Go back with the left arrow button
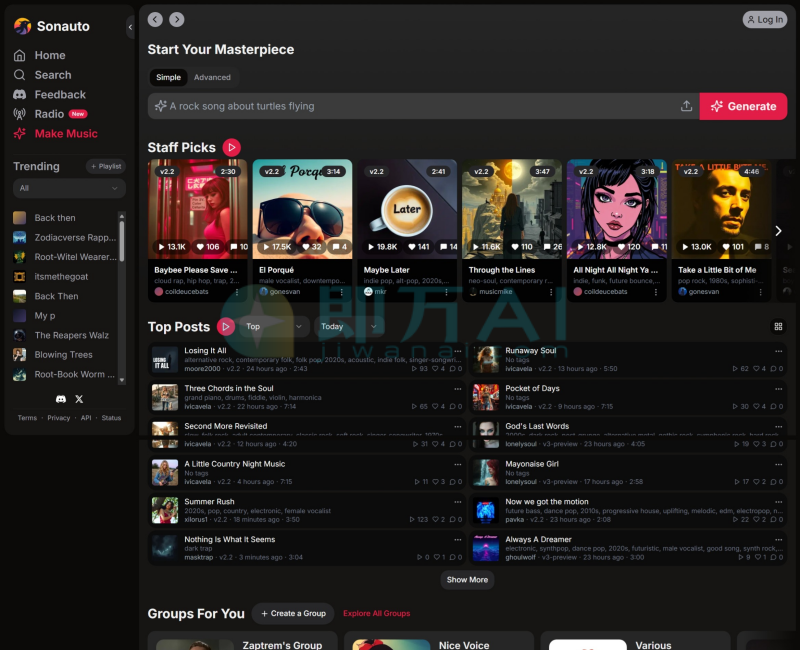Screen dimensions: 800x650 [155, 19]
